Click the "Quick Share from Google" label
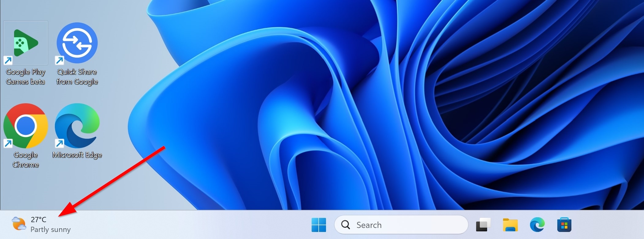This screenshot has height=239, width=644. pyautogui.click(x=77, y=77)
